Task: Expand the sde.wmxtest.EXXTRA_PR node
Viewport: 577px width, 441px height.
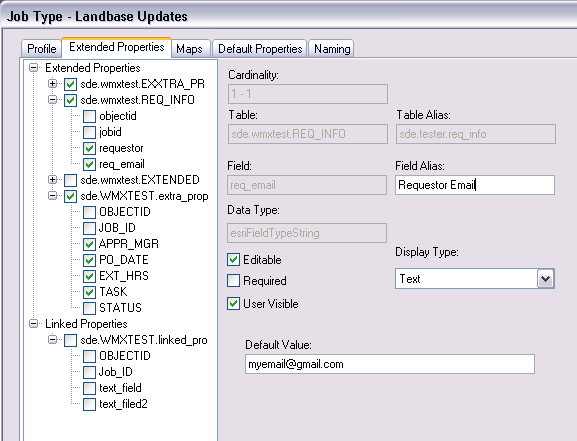Action: click(53, 84)
